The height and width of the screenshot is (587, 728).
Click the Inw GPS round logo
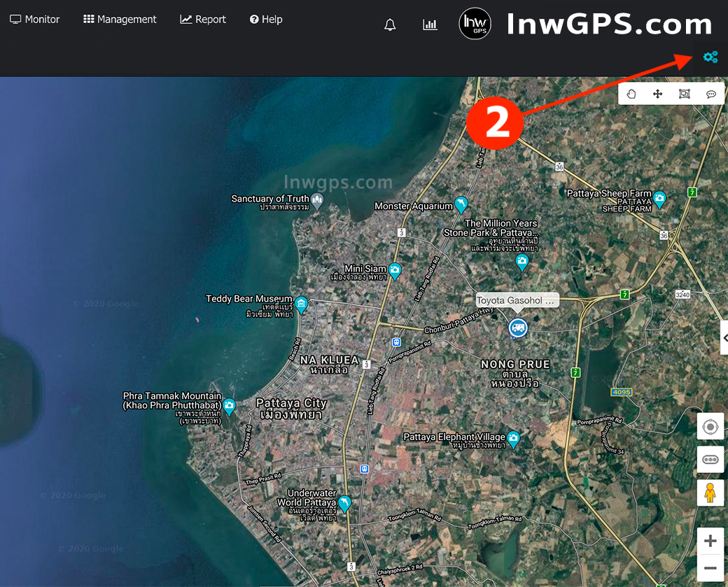475,24
